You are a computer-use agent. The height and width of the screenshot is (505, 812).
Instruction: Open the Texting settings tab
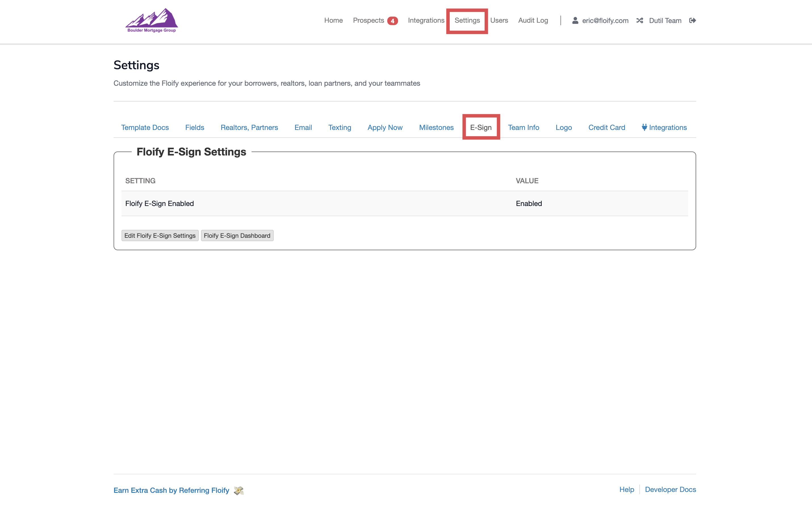pos(340,127)
